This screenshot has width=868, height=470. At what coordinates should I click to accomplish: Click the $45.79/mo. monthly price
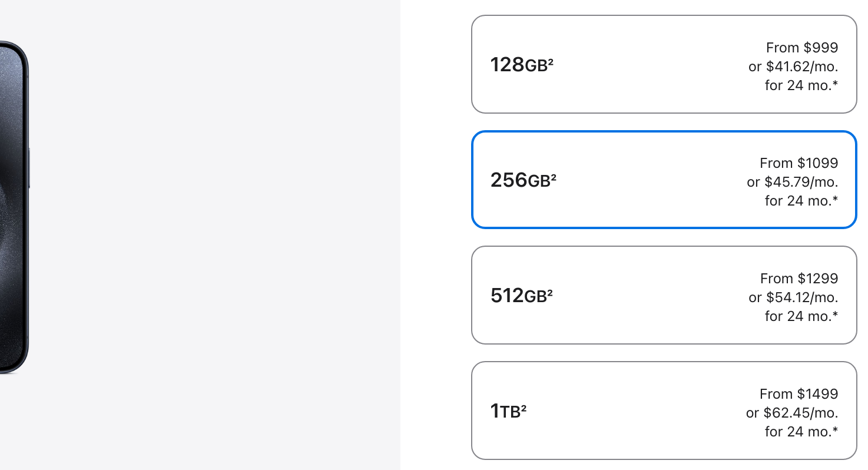[801, 182]
